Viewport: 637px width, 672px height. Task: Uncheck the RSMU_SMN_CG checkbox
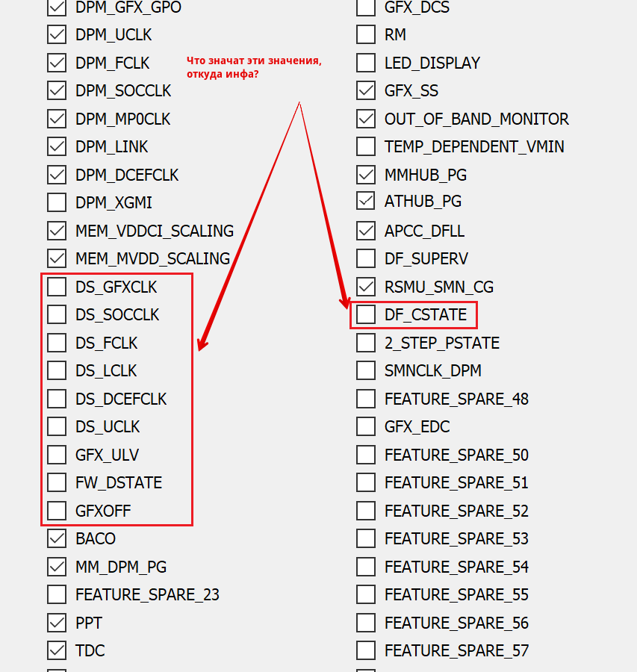pos(366,287)
